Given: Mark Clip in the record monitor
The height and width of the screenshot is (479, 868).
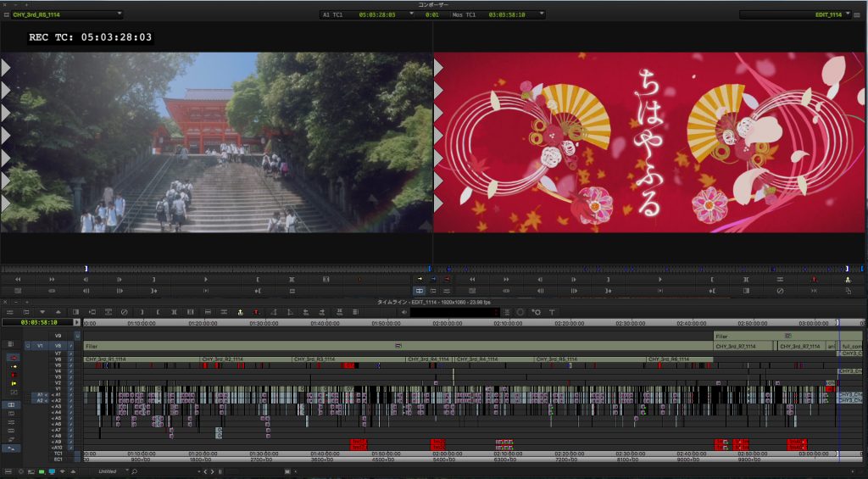Looking at the screenshot, I should coord(746,280).
